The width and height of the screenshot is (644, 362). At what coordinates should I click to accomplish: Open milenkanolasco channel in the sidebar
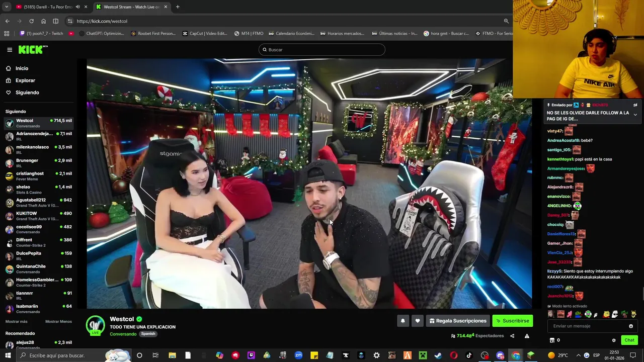pos(38,149)
